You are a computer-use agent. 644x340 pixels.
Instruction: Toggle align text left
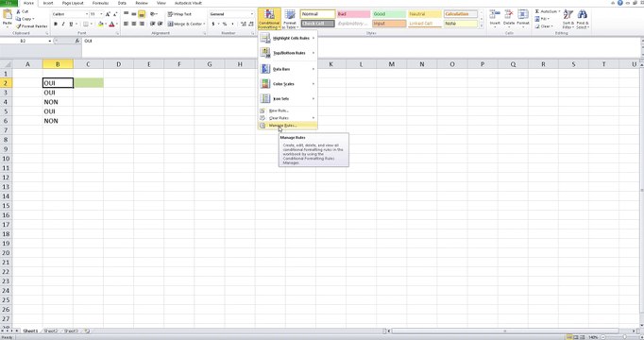[127, 24]
